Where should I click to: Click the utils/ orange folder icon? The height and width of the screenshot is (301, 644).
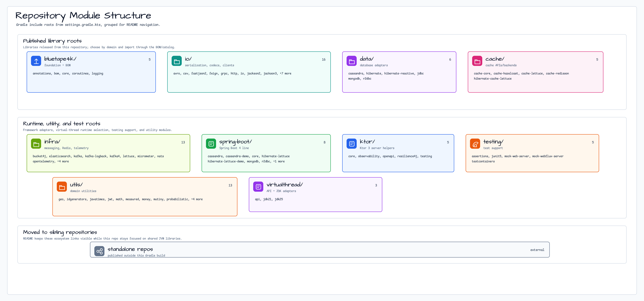[62, 187]
